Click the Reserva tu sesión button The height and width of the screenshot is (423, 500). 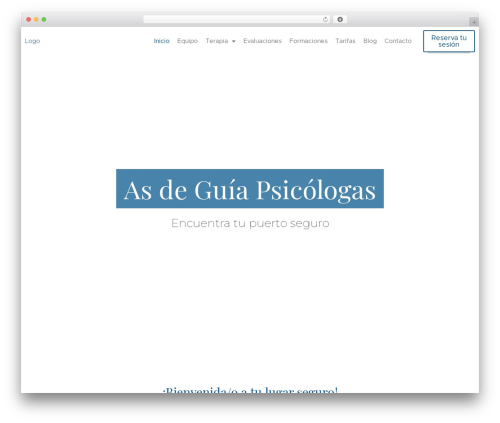click(x=449, y=41)
